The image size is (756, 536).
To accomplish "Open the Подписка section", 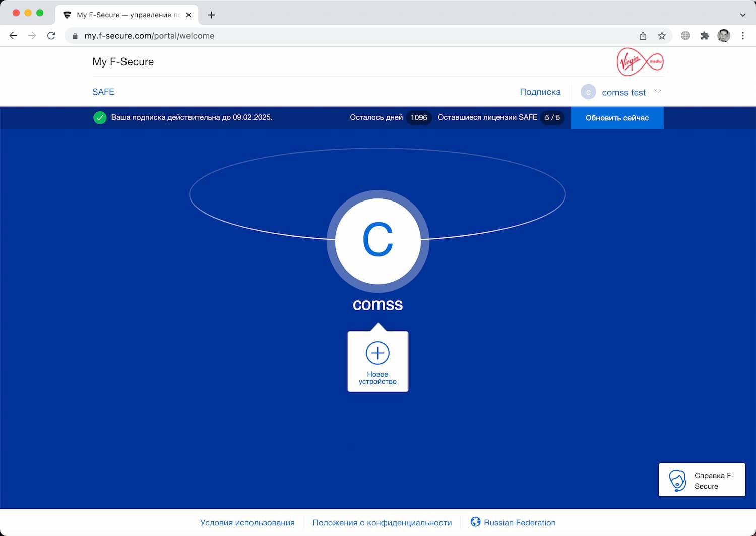I will [x=540, y=92].
